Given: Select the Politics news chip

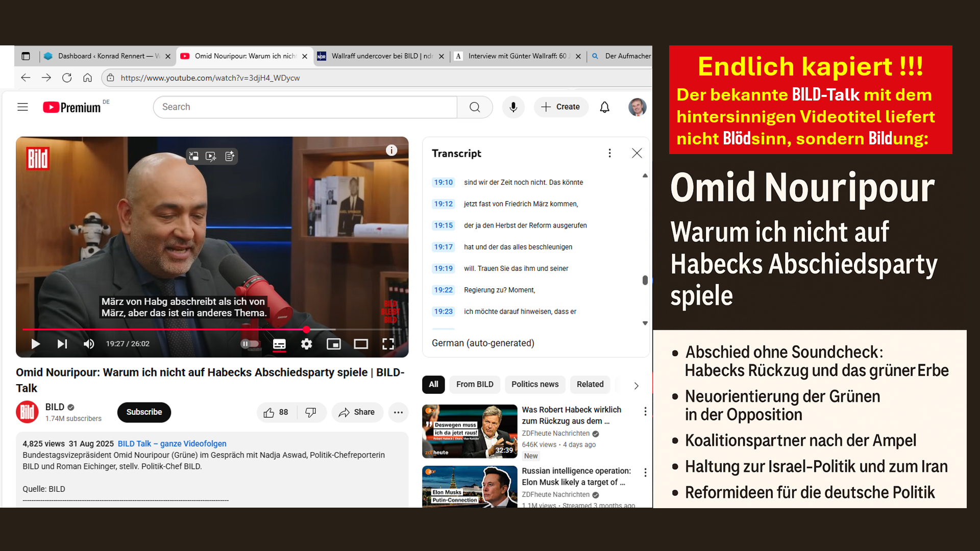Looking at the screenshot, I should 535,384.
